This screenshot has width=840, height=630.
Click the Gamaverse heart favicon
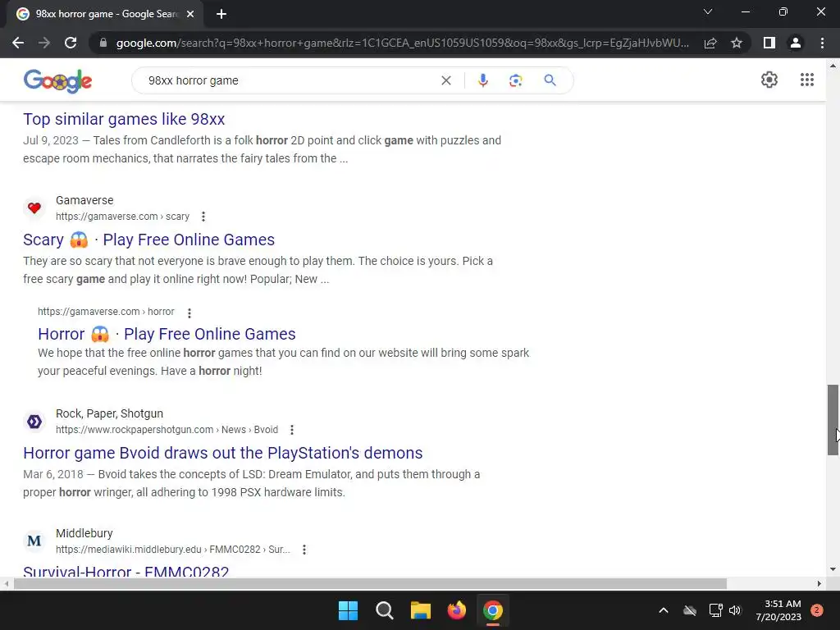coord(34,208)
